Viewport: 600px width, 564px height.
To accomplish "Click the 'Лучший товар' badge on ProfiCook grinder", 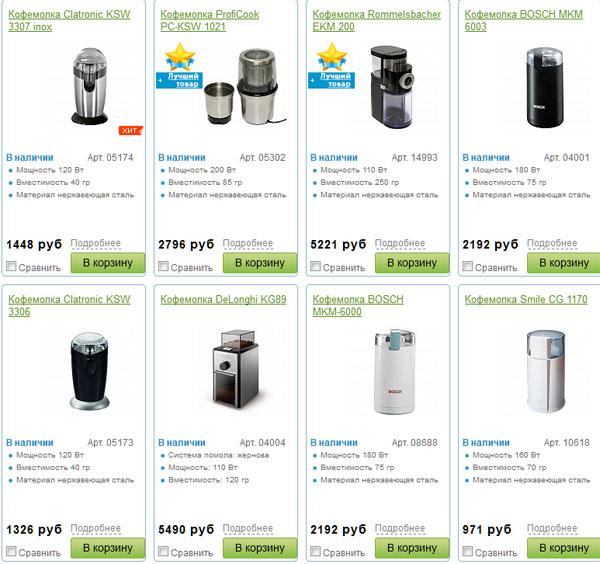I will tap(179, 66).
